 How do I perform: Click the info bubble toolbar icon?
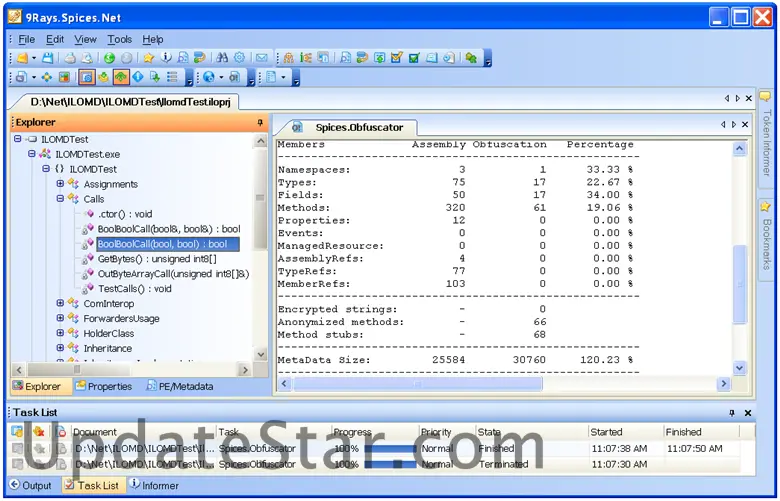pos(166,58)
